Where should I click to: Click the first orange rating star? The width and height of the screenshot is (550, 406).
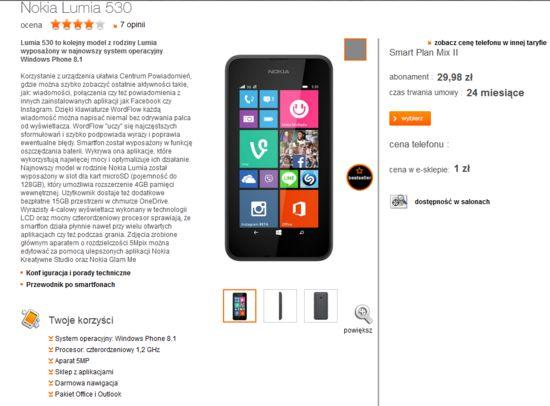coord(55,25)
